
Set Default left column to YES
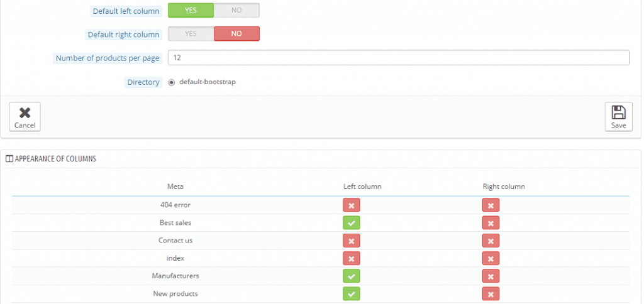191,11
